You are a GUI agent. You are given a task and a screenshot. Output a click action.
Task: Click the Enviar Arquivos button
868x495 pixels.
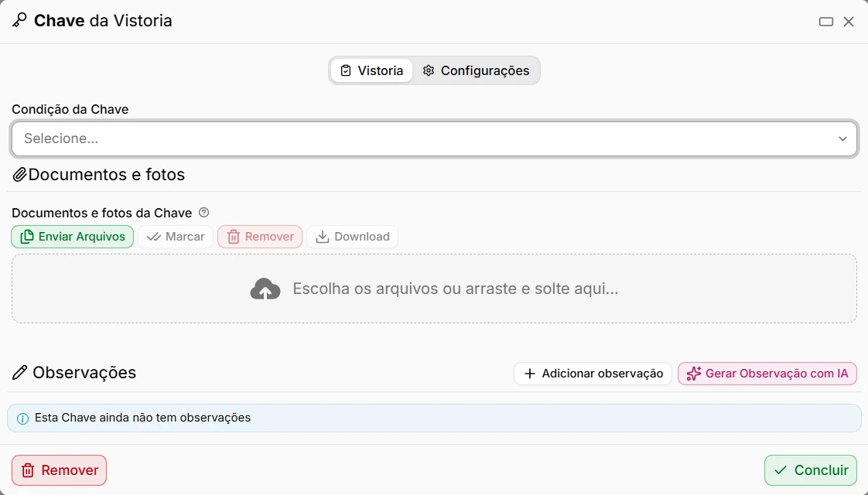(73, 237)
